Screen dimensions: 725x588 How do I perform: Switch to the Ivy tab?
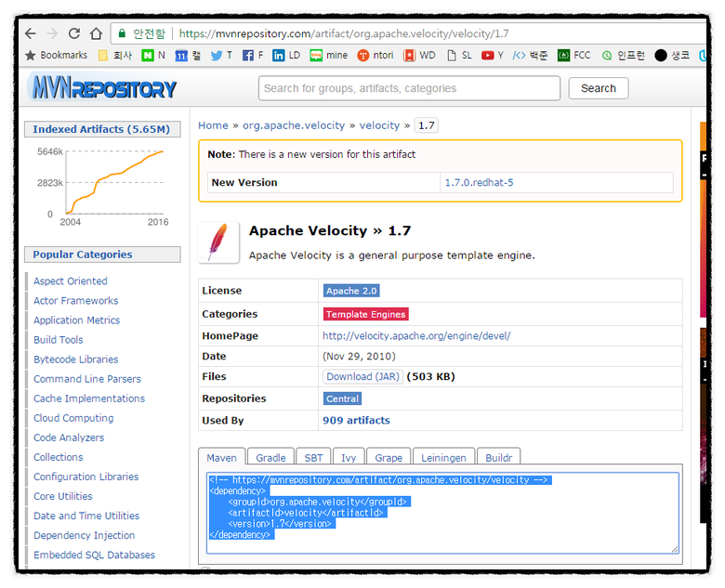[349, 457]
